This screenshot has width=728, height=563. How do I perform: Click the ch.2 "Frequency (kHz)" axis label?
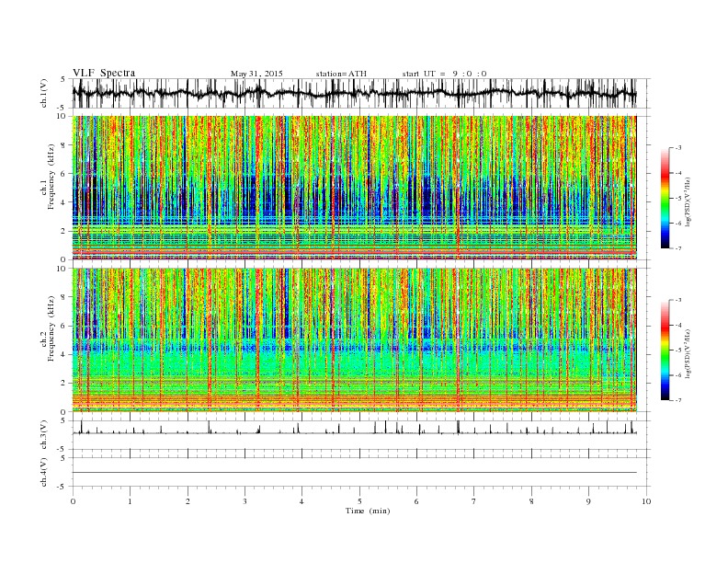coord(51,328)
